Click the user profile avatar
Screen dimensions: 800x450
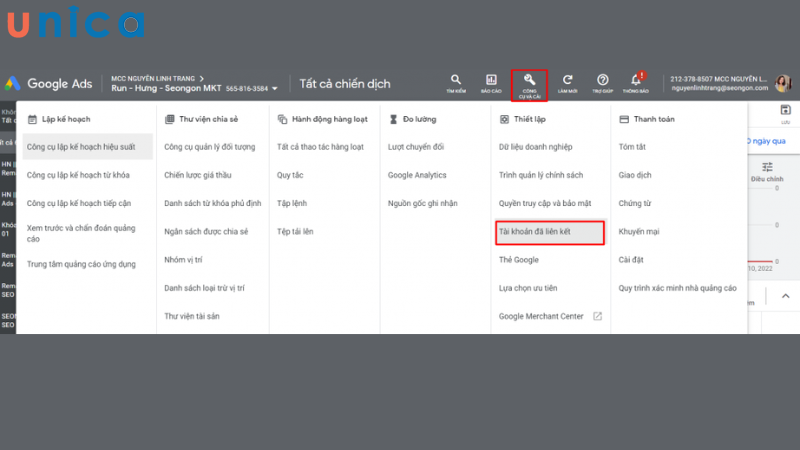783,83
